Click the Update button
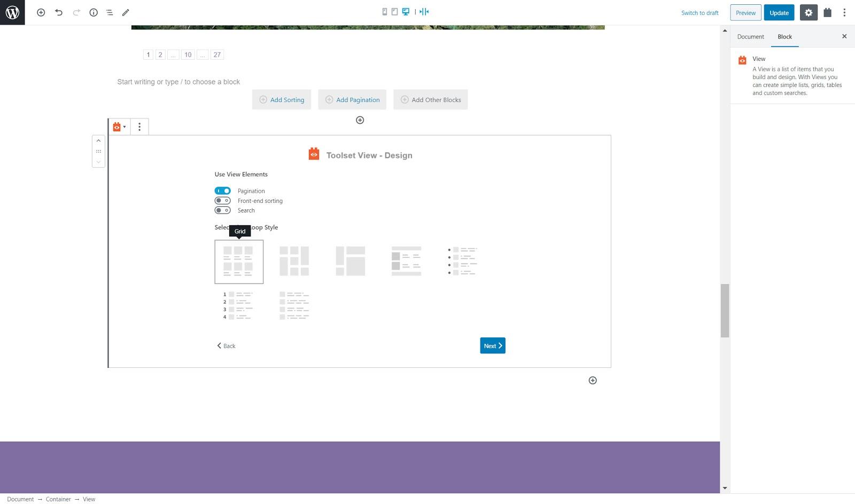855x504 pixels. (x=779, y=13)
